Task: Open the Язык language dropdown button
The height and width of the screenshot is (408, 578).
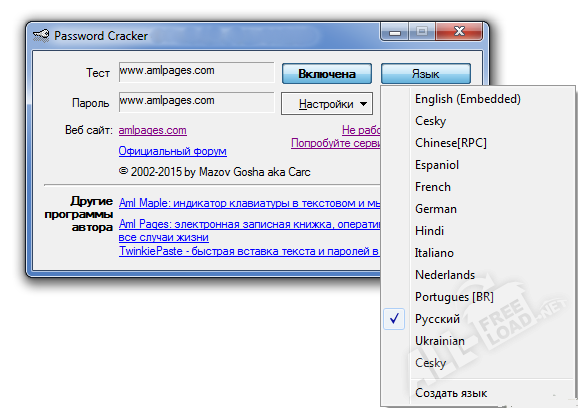Action: [x=426, y=73]
